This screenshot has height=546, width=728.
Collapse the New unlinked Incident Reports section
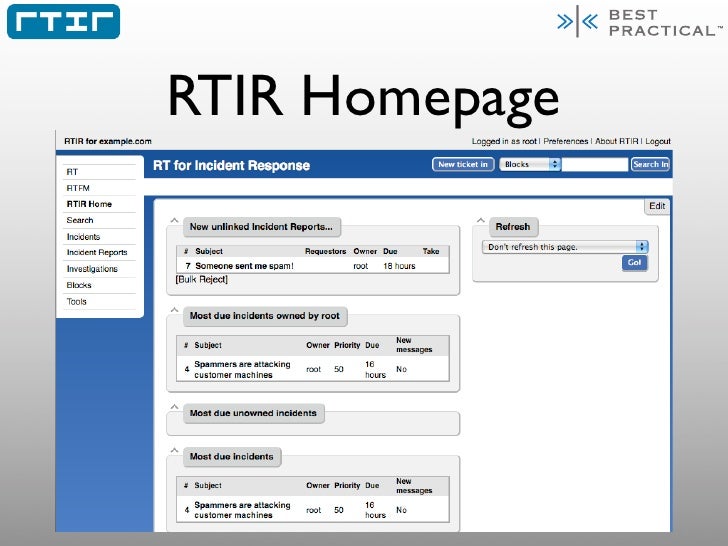[174, 221]
